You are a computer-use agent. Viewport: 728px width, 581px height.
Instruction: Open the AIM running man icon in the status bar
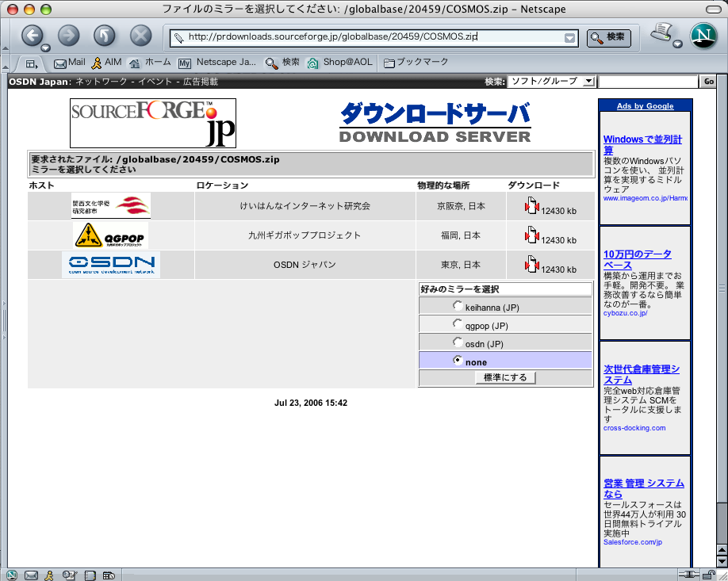pyautogui.click(x=50, y=575)
